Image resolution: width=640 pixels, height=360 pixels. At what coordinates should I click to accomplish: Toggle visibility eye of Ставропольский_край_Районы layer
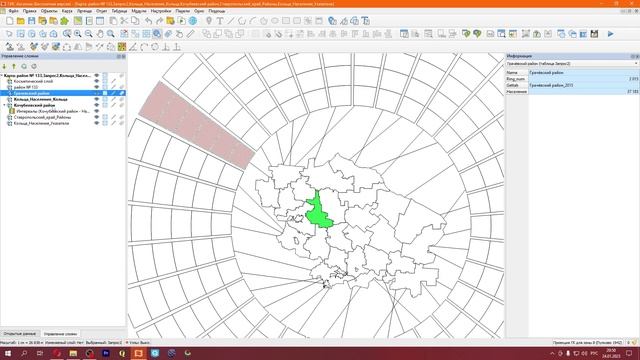coord(97,117)
